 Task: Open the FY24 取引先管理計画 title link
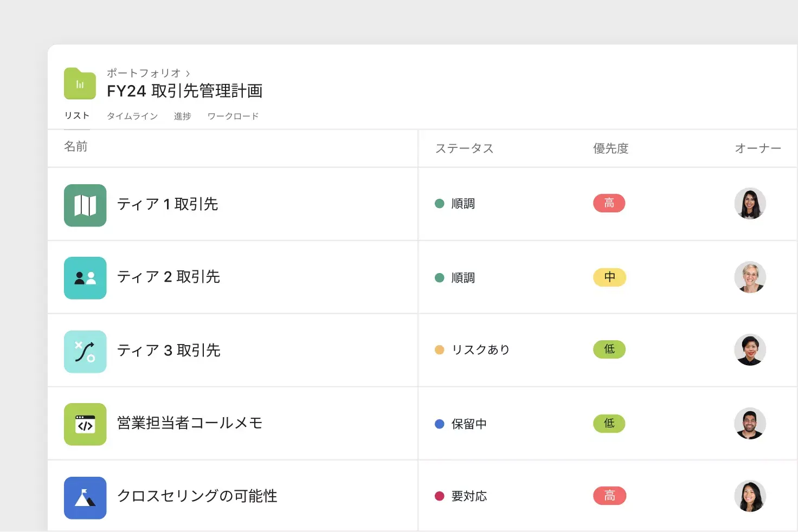point(184,91)
